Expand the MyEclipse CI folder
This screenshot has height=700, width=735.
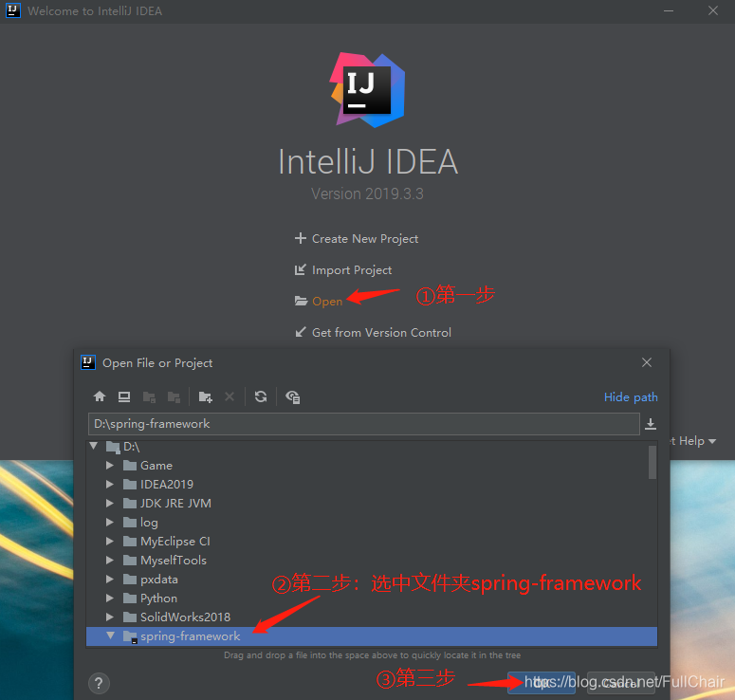pos(110,541)
